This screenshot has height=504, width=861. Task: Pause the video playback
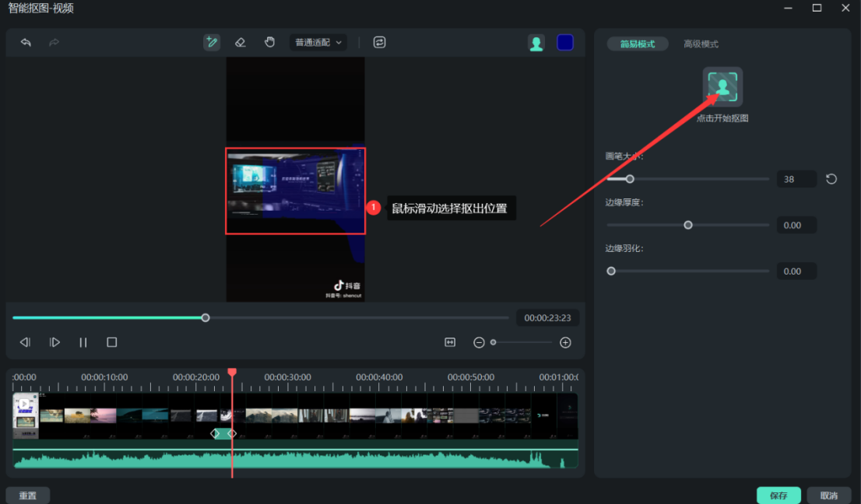point(83,342)
